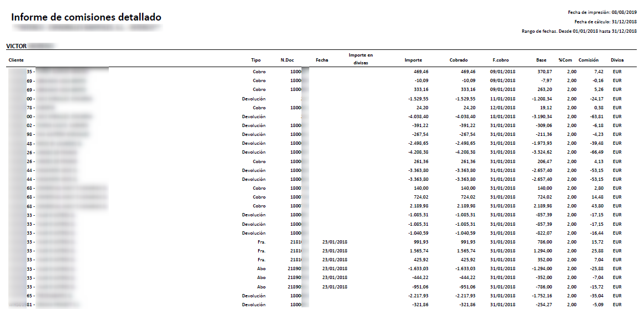This screenshot has width=644, height=309.
Task: Click the 'N.Doc' column header
Action: pyautogui.click(x=287, y=60)
